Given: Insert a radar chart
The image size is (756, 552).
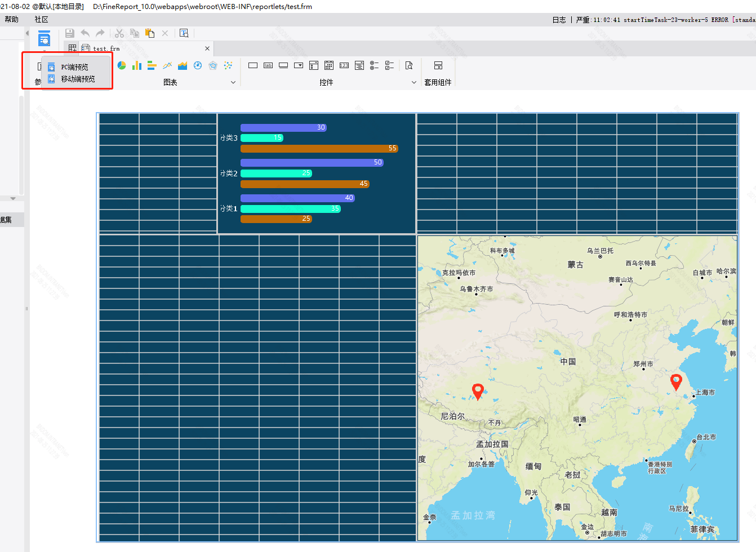Looking at the screenshot, I should point(213,65).
